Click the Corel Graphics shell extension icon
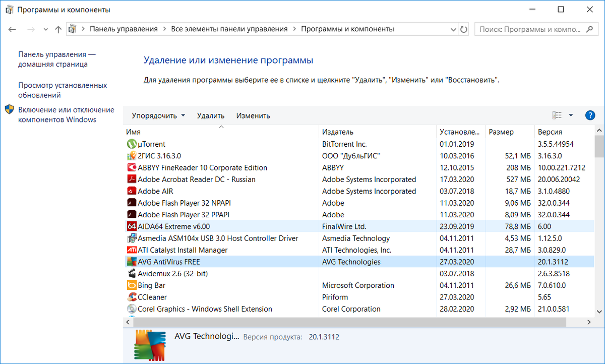Viewport: 605px width, 364px height. pos(131,309)
